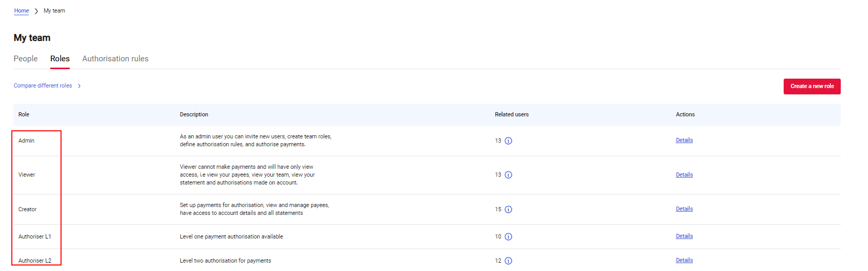Click the Related users column header
Image resolution: width=868 pixels, height=271 pixels.
pos(511,114)
